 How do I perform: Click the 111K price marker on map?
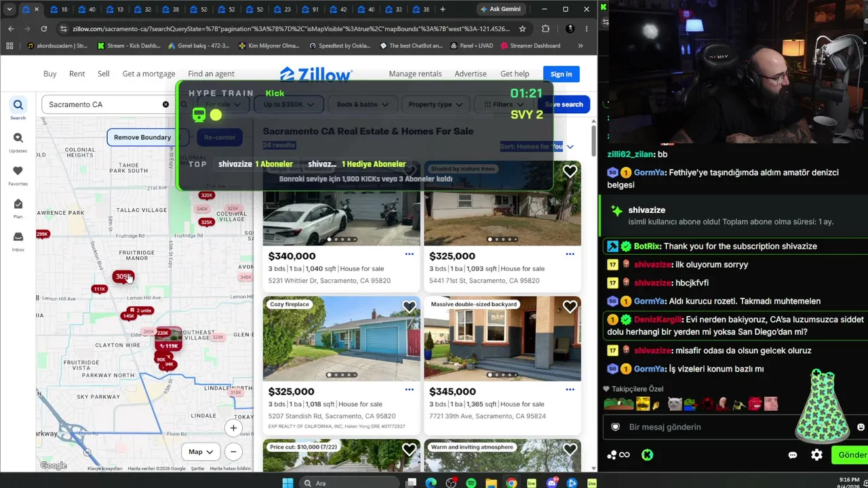point(99,289)
